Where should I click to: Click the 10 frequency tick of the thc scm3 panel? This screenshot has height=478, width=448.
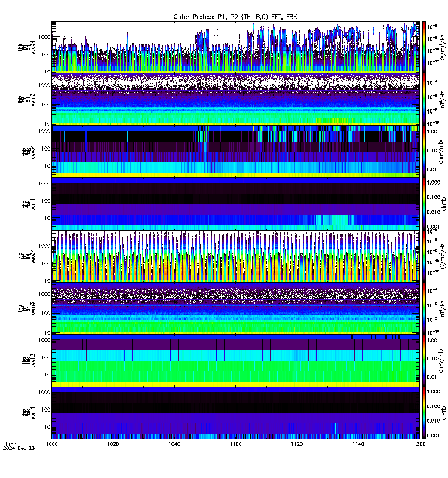coord(47,333)
